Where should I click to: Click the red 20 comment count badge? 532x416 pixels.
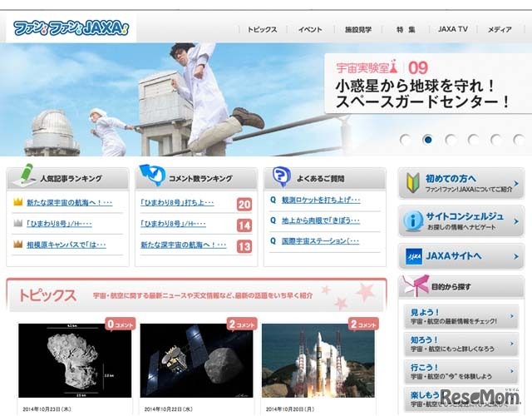244,205
